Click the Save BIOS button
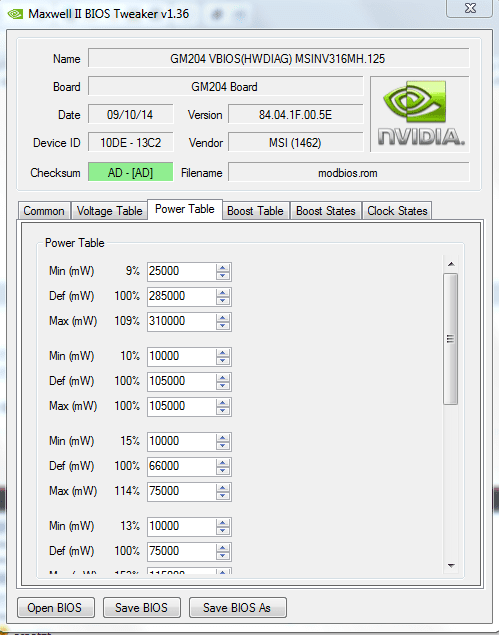 click(142, 607)
